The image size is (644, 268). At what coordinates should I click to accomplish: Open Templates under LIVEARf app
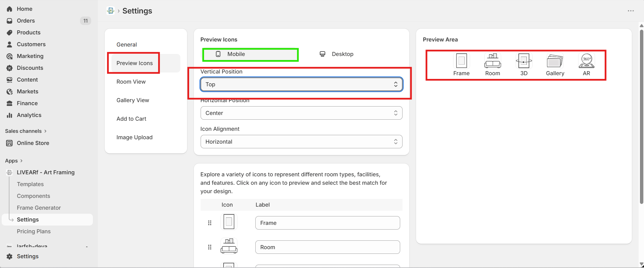coord(30,184)
